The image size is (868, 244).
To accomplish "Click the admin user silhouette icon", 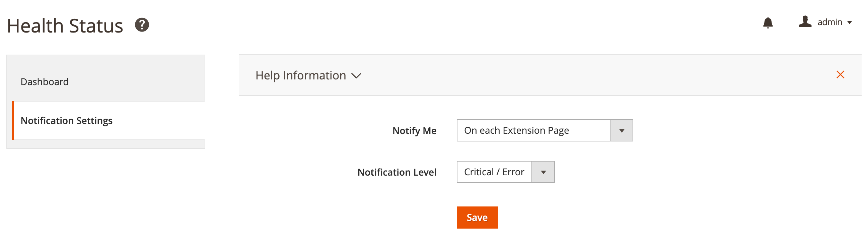I will tap(805, 22).
